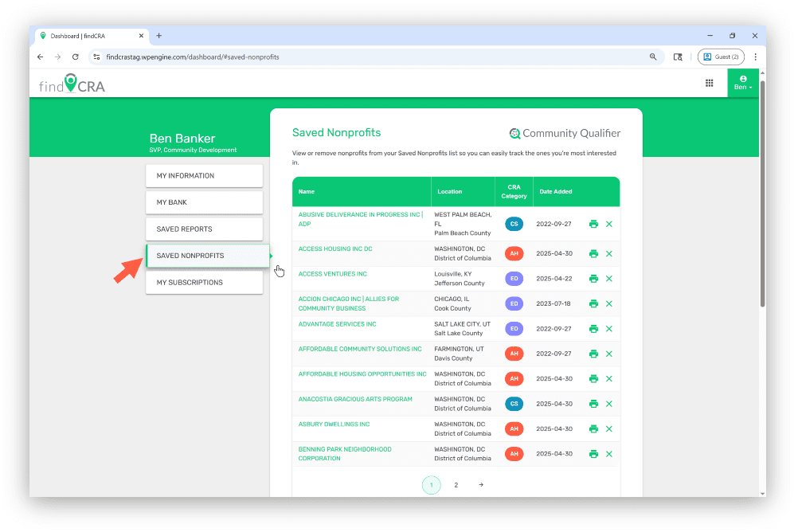Reload the page in browser
The width and height of the screenshot is (798, 532).
point(76,57)
